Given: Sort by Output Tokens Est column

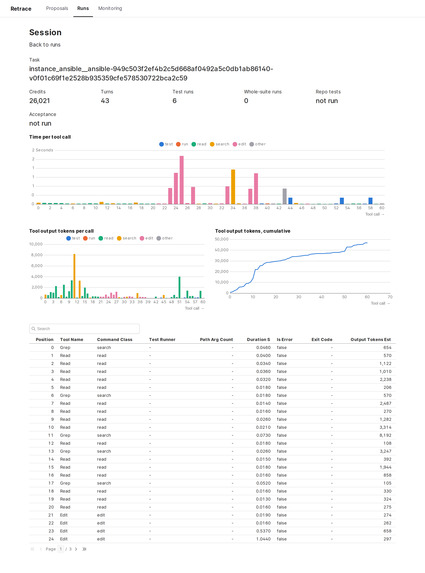Looking at the screenshot, I should [371, 339].
